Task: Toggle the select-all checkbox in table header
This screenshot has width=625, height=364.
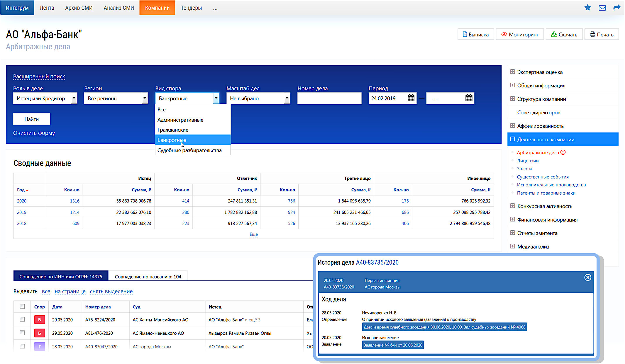Action: [x=22, y=306]
